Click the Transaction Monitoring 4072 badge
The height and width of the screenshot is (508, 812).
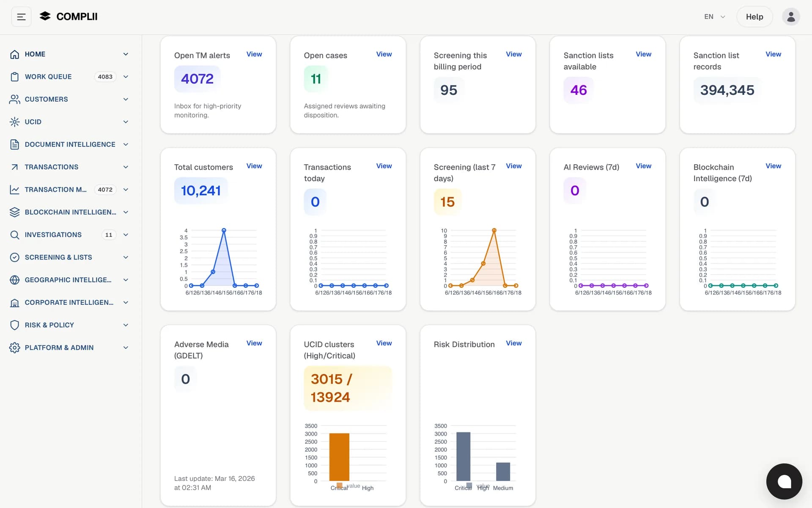(105, 190)
